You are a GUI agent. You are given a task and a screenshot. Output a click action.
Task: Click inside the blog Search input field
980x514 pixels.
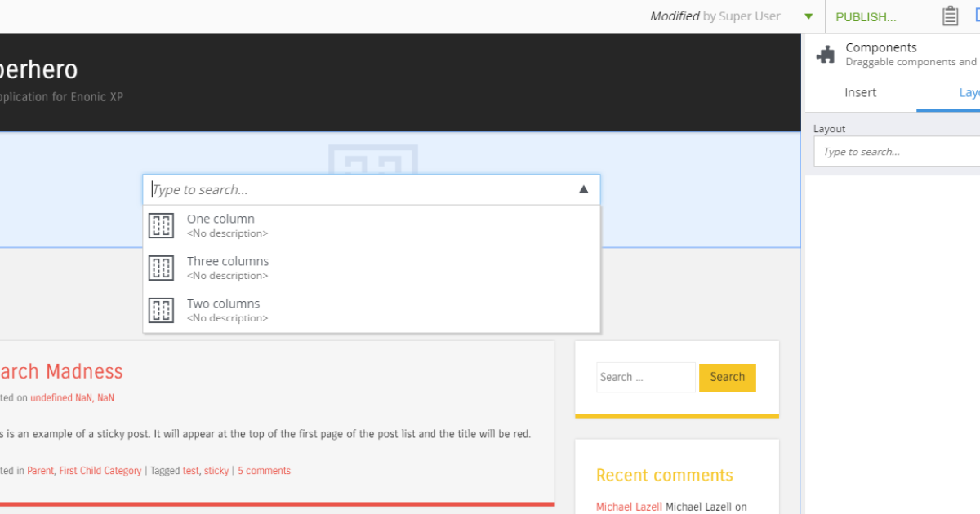click(645, 377)
